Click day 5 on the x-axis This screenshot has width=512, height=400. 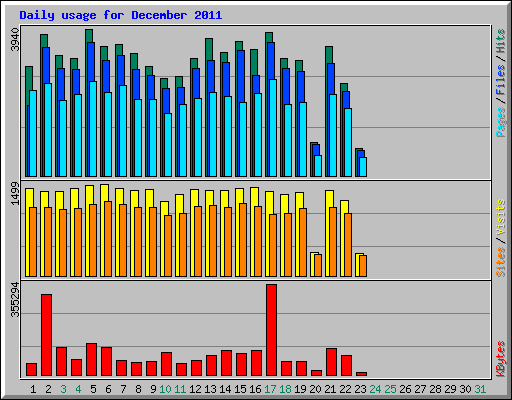coord(93,389)
